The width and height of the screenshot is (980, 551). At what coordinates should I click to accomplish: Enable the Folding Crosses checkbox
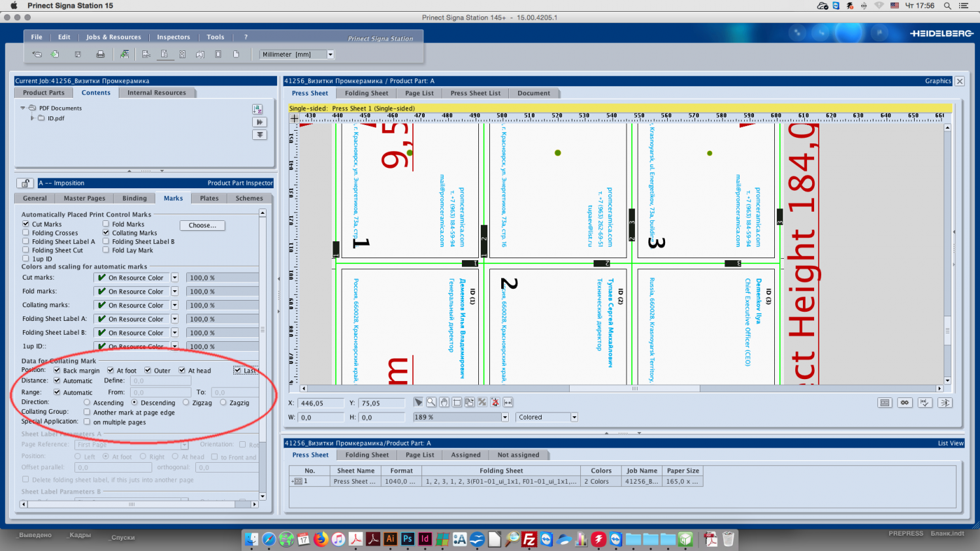[x=25, y=233]
